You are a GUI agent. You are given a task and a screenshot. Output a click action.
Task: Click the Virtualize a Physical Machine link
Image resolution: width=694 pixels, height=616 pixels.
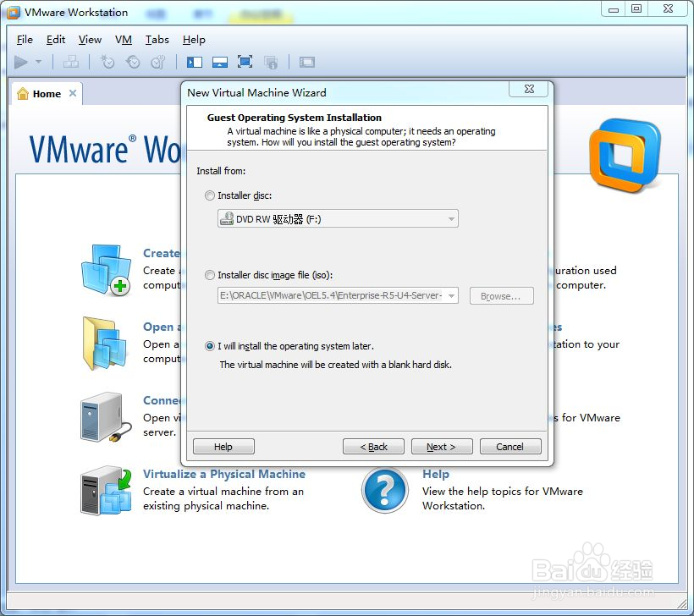[224, 474]
